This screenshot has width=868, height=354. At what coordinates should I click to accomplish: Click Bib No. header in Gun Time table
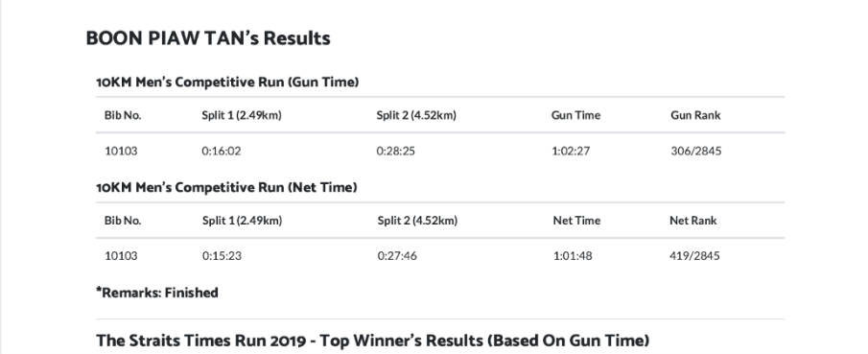[123, 115]
